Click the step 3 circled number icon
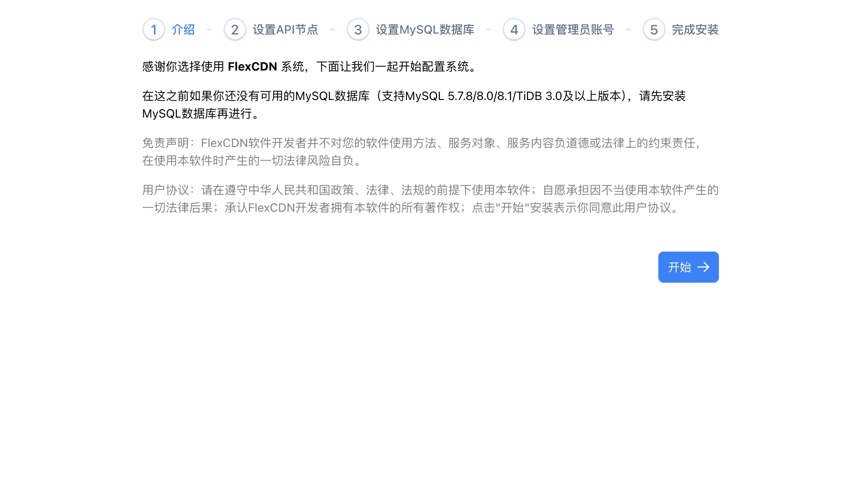Viewport: 861px width, 504px height. [x=358, y=29]
